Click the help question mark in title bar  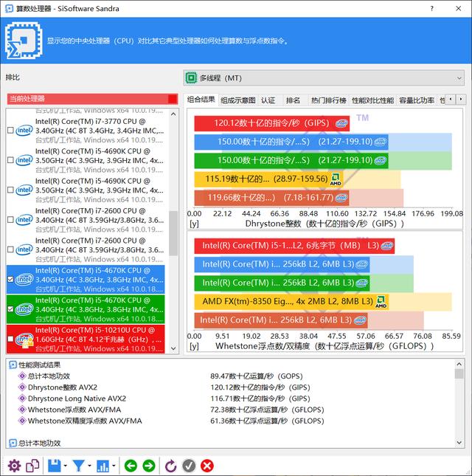tap(431, 9)
